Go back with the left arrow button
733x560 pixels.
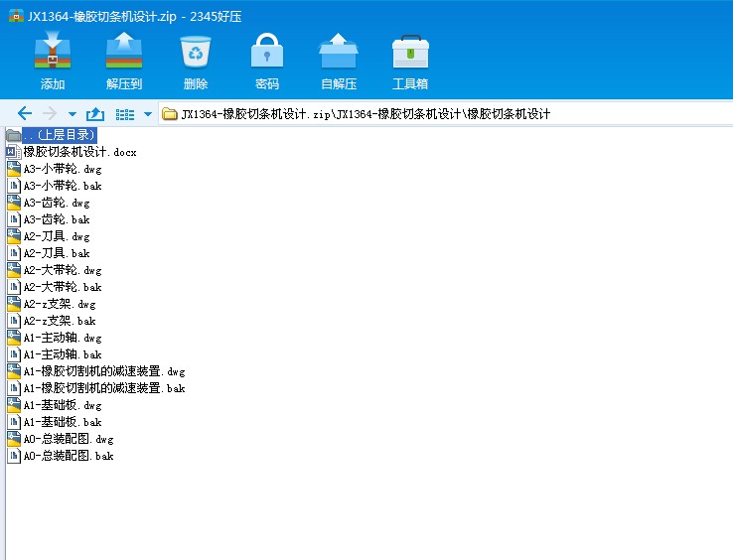[24, 113]
